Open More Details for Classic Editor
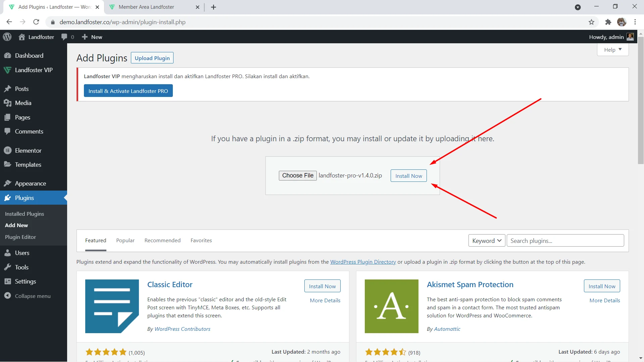 (x=325, y=301)
